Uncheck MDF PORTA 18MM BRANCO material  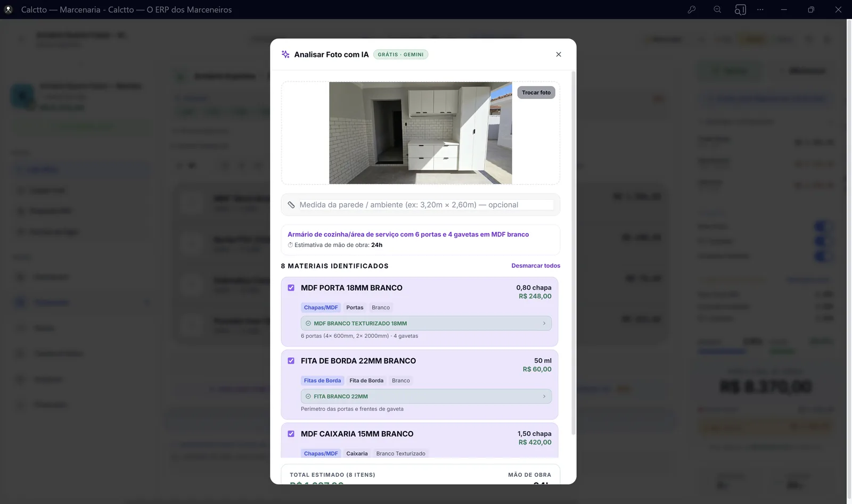(291, 288)
